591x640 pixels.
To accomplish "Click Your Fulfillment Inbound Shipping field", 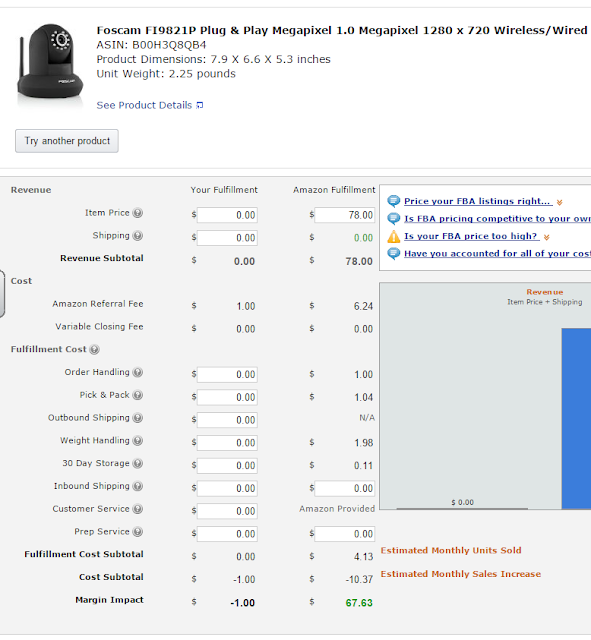I will coord(227,489).
